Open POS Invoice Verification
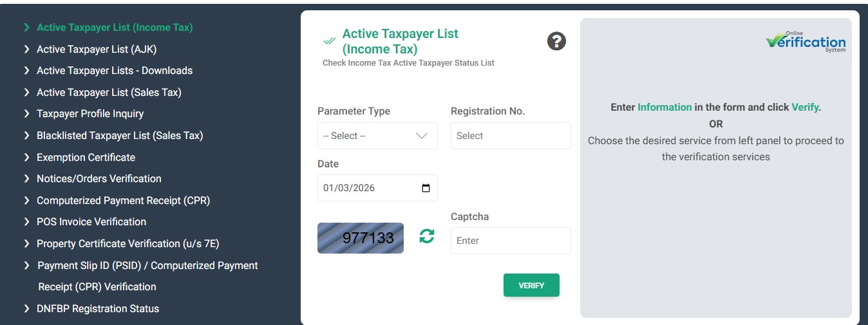This screenshot has height=325, width=868. [91, 222]
